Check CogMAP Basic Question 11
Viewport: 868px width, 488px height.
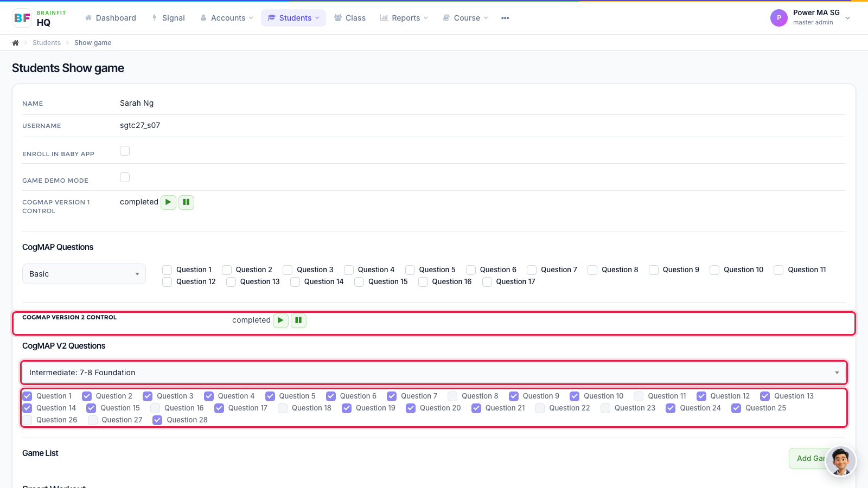pos(778,270)
